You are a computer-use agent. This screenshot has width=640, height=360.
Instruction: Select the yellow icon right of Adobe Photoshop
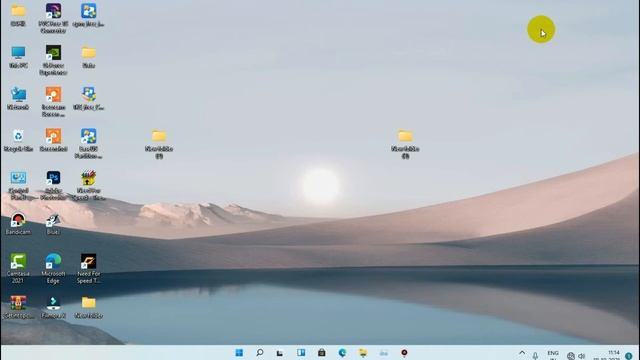[89, 185]
